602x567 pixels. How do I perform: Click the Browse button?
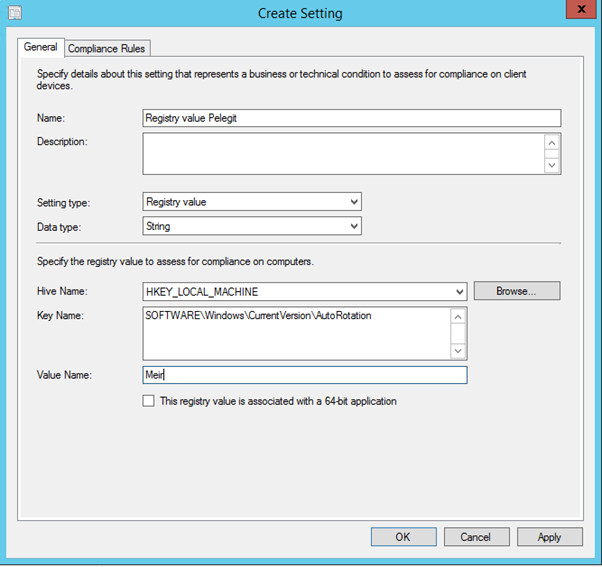(517, 291)
